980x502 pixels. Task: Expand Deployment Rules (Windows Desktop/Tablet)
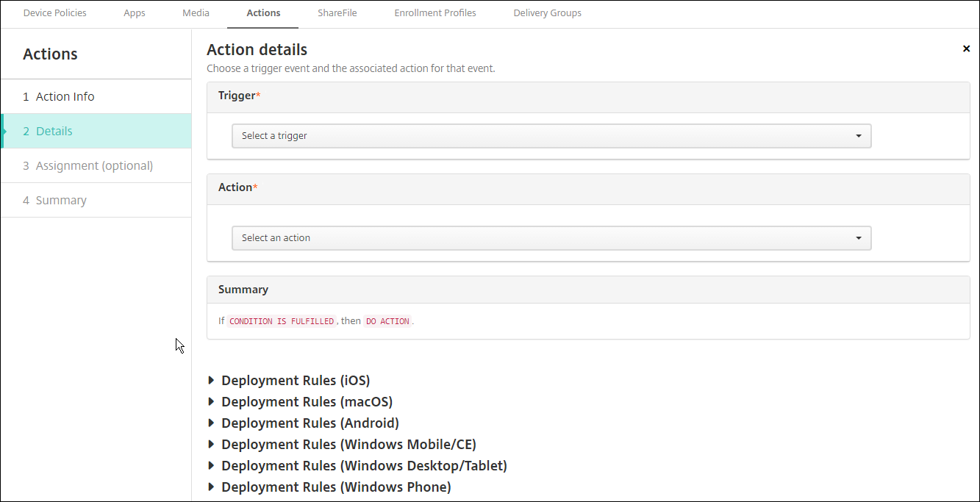coord(357,466)
